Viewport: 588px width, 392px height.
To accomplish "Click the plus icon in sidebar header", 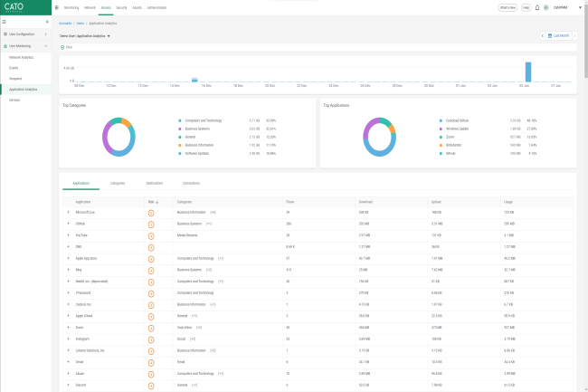I will 47,22.
